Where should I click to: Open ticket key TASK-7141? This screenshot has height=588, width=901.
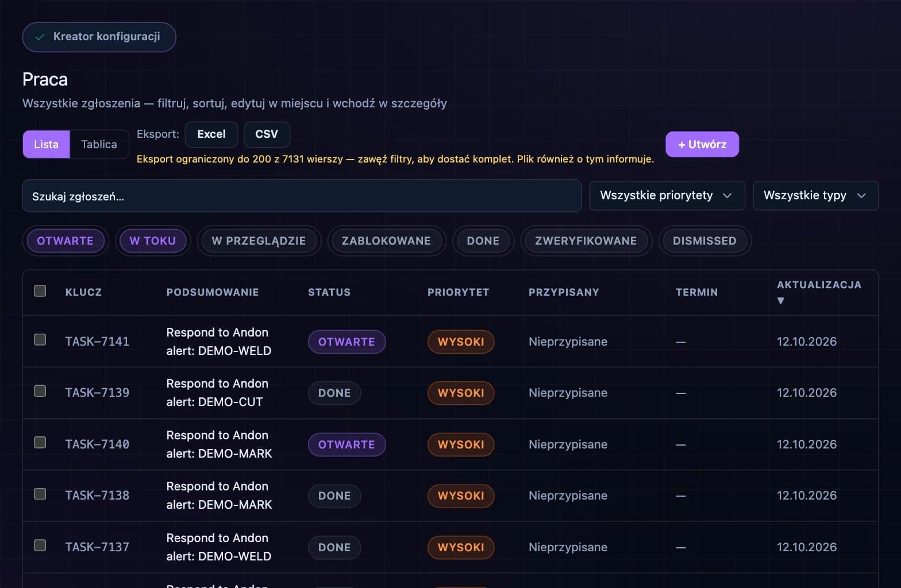point(97,342)
